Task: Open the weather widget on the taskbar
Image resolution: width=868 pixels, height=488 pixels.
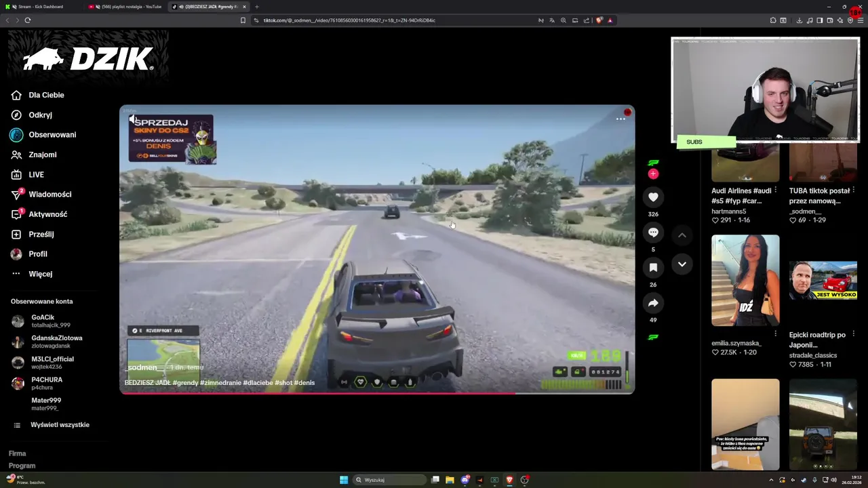Action: point(26,480)
